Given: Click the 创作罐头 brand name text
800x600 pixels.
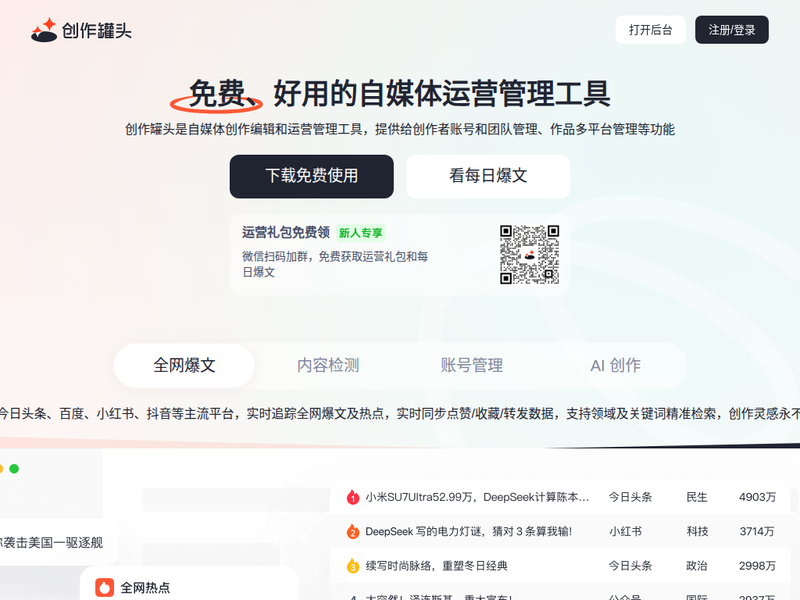Looking at the screenshot, I should (x=97, y=31).
